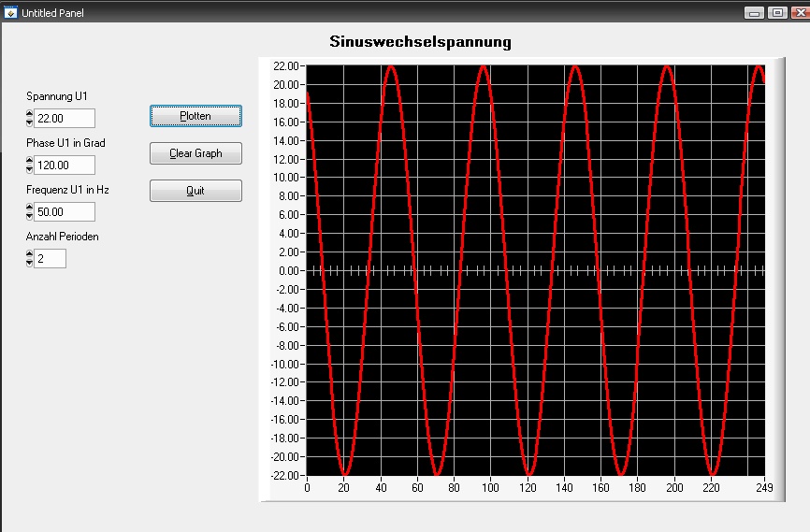This screenshot has width=810, height=532.
Task: Select the Anzahl Perioden number field
Action: (x=51, y=258)
